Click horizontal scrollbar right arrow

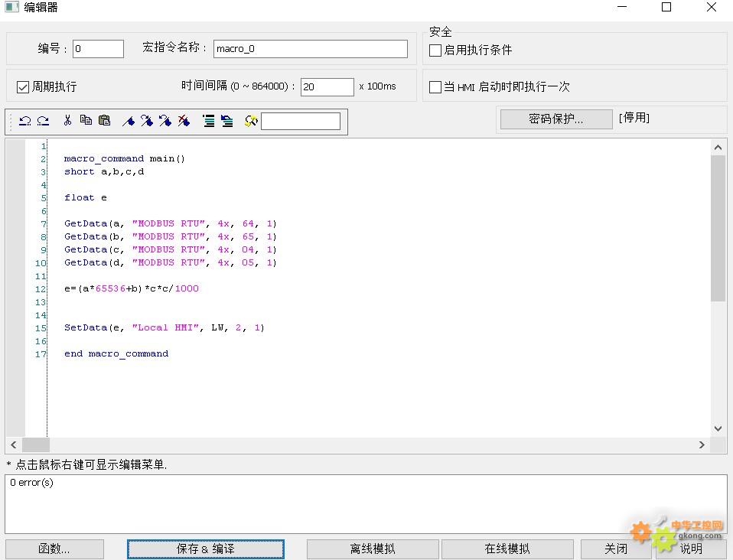point(702,444)
